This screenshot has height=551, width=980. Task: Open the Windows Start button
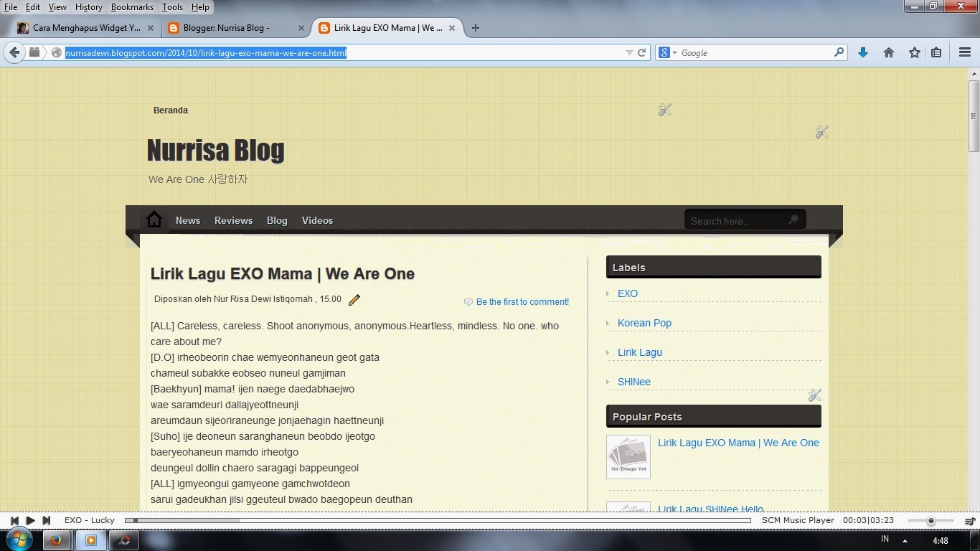point(19,540)
